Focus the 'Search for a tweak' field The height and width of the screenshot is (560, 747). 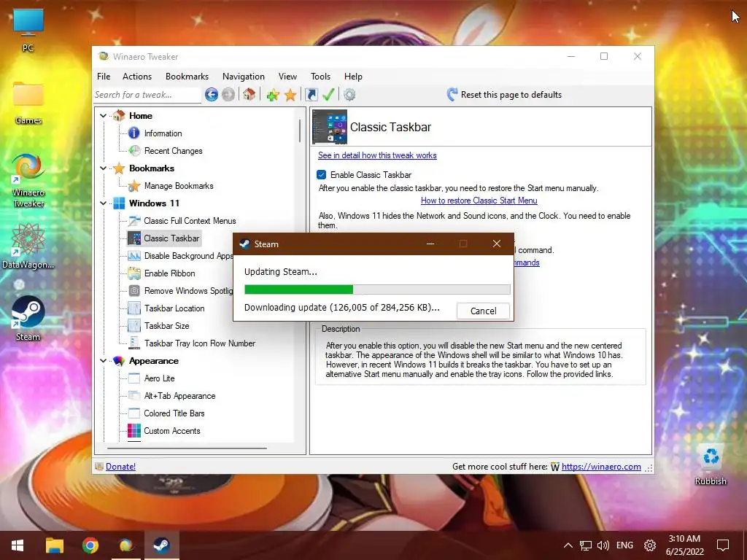pyautogui.click(x=147, y=95)
